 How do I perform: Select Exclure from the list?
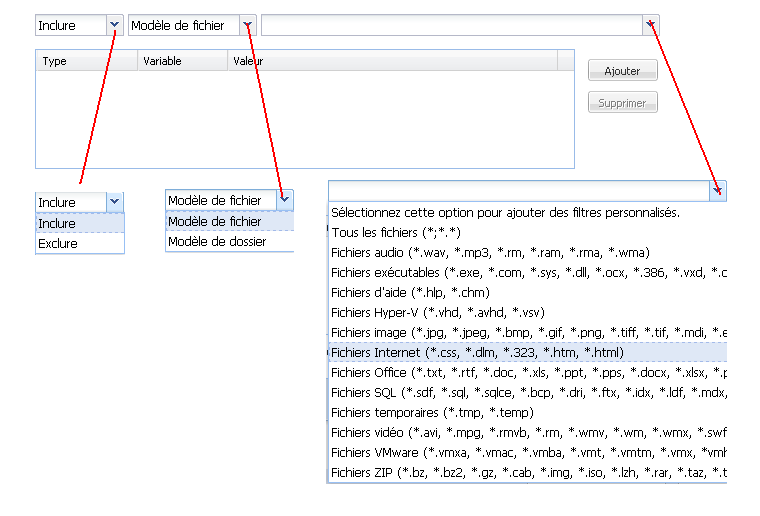pyautogui.click(x=58, y=243)
